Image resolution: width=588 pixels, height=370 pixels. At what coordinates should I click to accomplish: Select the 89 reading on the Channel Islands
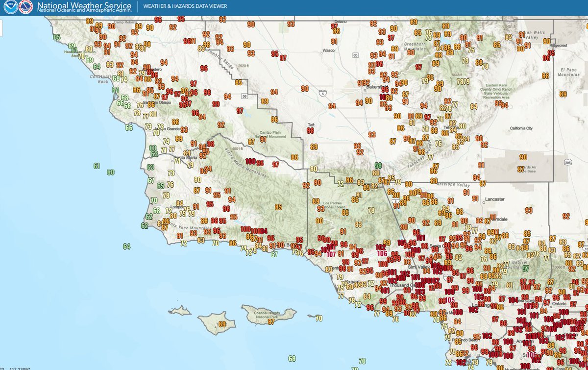click(x=222, y=324)
